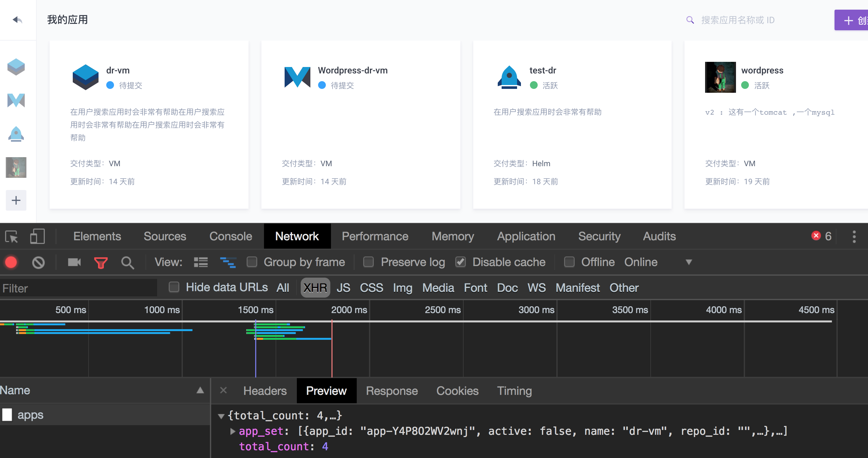Screen dimensions: 868x458
Task: Click the purple create button top right
Action: (x=852, y=20)
